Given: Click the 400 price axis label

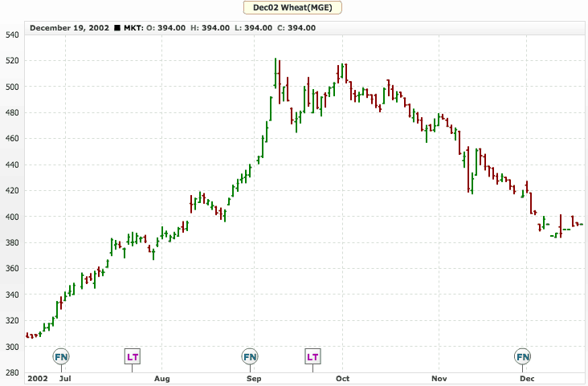Looking at the screenshot, I should (12, 217).
